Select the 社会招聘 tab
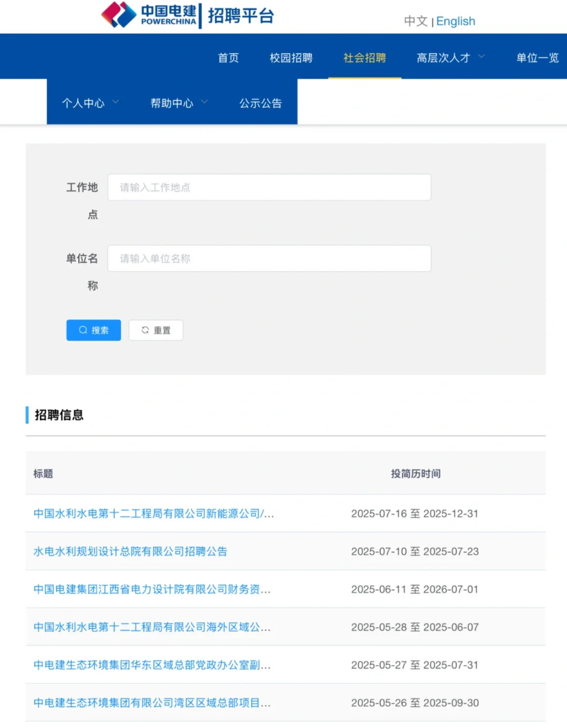567x728 pixels. pos(365,58)
